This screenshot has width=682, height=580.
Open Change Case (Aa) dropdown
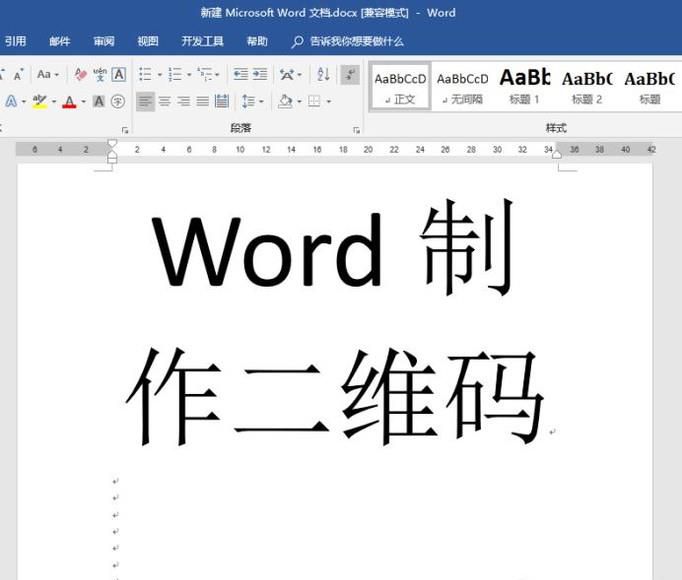[x=48, y=74]
